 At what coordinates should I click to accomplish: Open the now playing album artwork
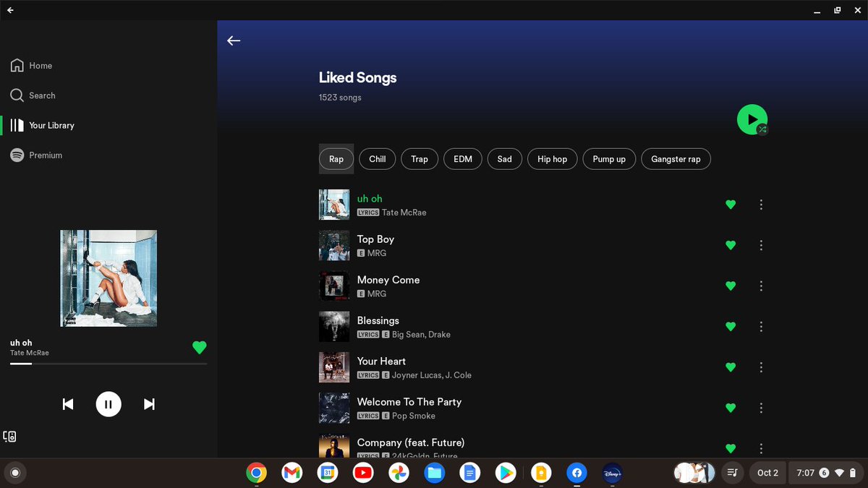point(109,278)
